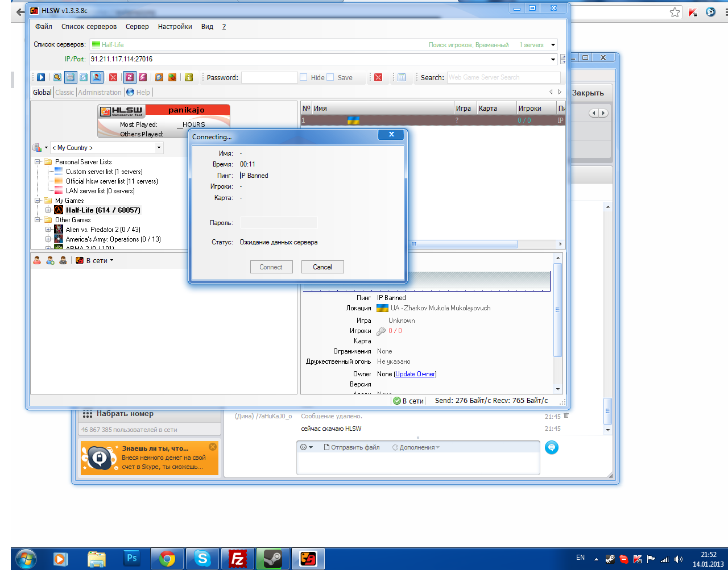Click the blue play arrow toolbar icon
This screenshot has height=582, width=728.
pos(41,77)
